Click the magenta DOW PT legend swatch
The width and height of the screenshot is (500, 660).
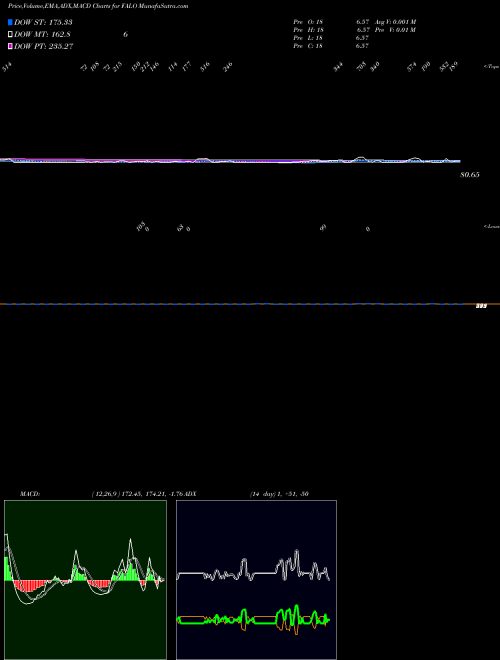click(10, 46)
